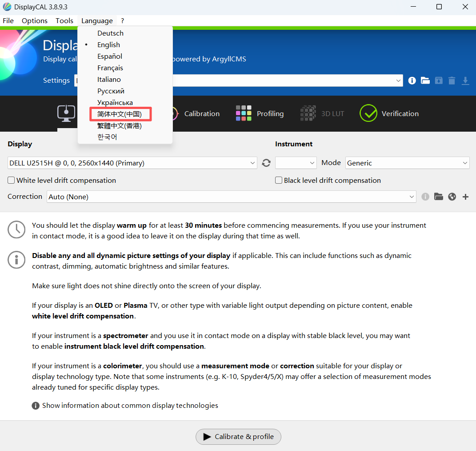
Task: Choose 简体中文(中国) from Language menu
Action: pyautogui.click(x=120, y=114)
